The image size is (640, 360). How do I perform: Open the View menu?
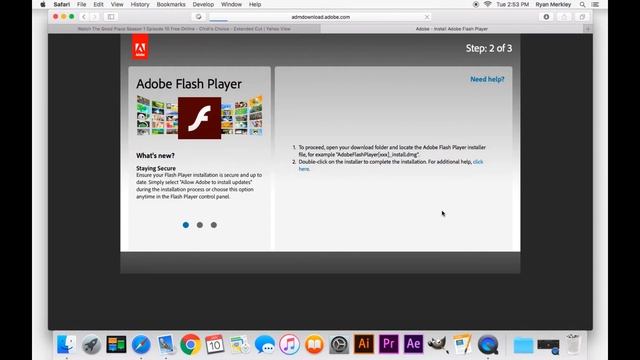click(117, 4)
